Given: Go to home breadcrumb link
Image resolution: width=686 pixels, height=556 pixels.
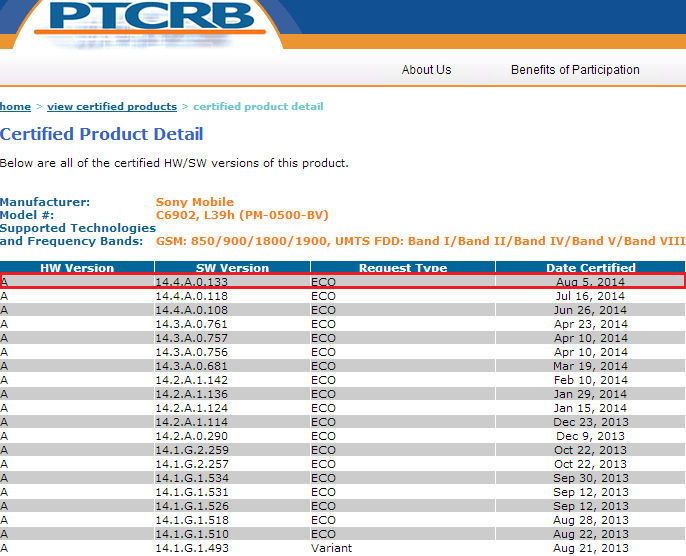Looking at the screenshot, I should pyautogui.click(x=15, y=107).
